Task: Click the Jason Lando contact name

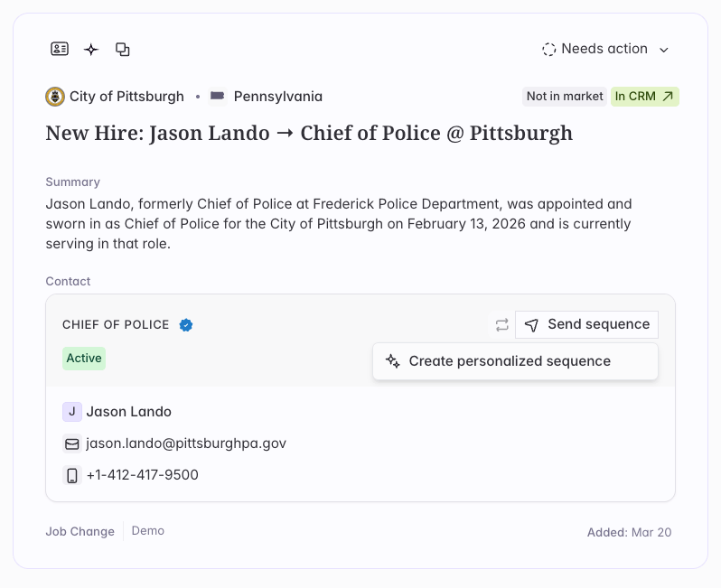Action: [x=128, y=412]
